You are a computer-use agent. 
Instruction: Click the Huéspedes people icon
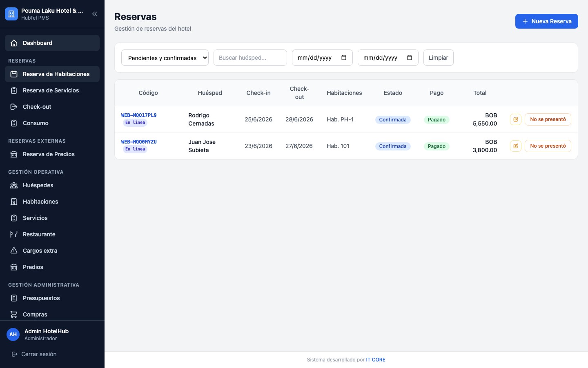coord(14,185)
